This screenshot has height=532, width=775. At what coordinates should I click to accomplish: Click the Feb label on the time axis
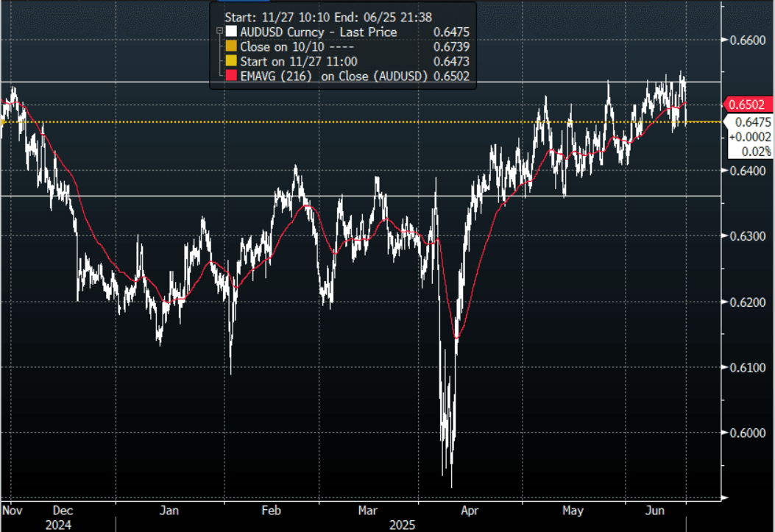coord(272,510)
